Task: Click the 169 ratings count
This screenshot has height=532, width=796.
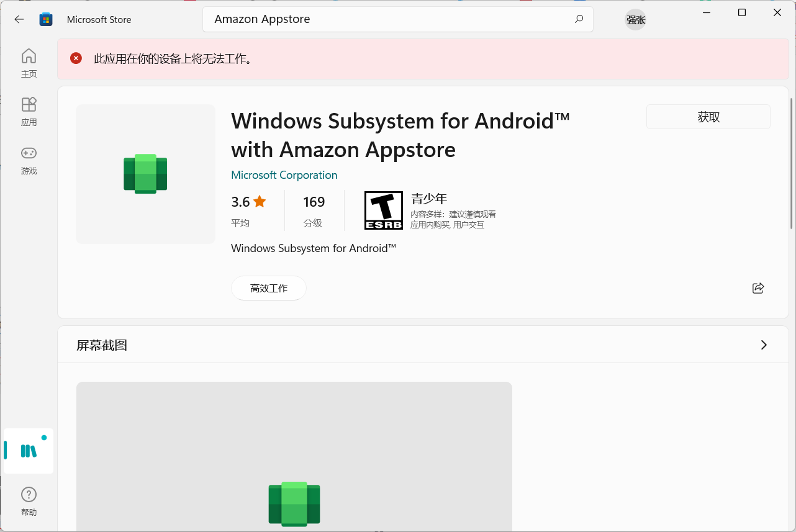Action: (x=314, y=202)
